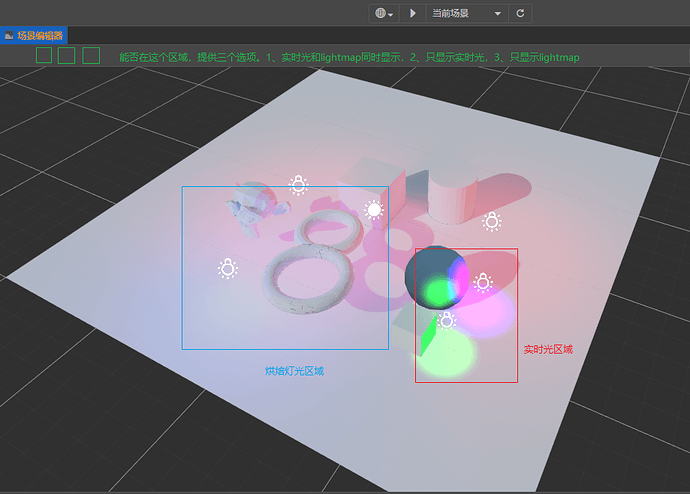Select the sun-shaped directional light gizmo

tap(374, 210)
